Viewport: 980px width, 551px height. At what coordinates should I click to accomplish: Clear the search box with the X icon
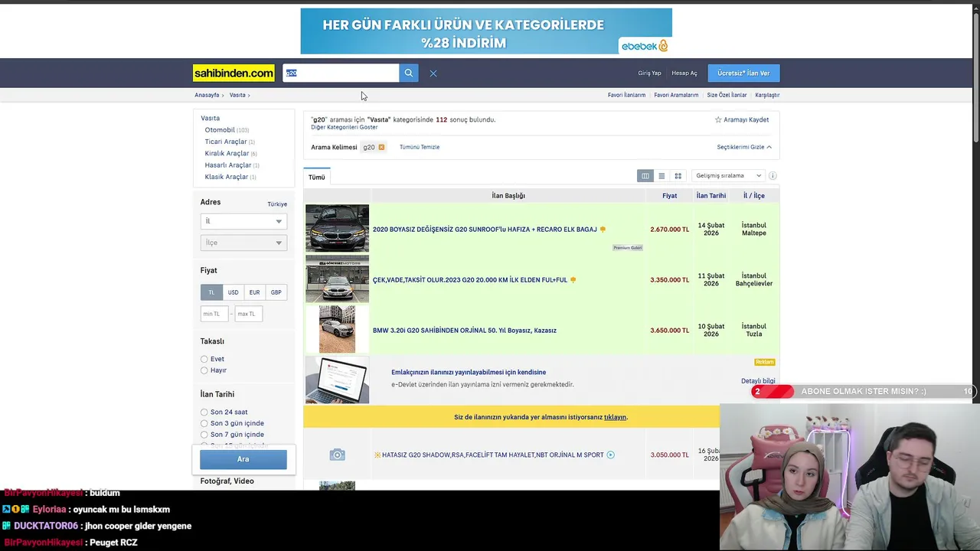pos(433,73)
